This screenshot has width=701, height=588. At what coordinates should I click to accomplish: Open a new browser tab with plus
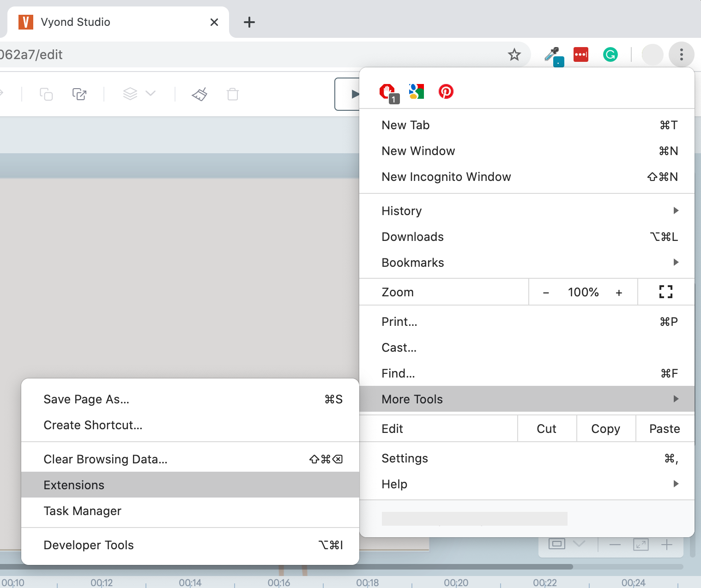[x=249, y=22]
